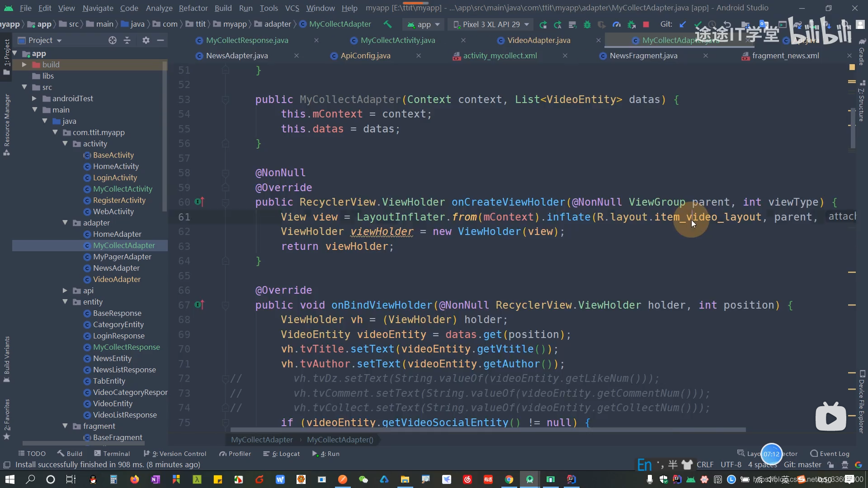Open the Device File Explorer side panel

(862, 401)
